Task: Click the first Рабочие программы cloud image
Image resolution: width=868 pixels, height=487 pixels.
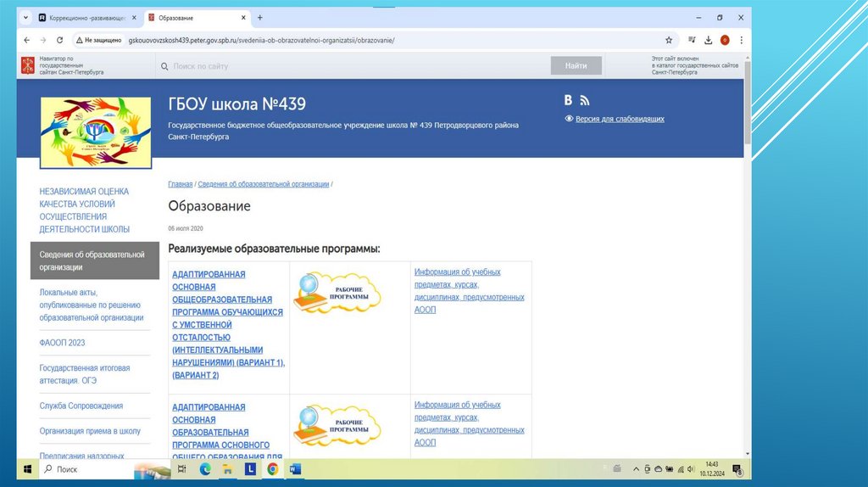Action: (337, 293)
